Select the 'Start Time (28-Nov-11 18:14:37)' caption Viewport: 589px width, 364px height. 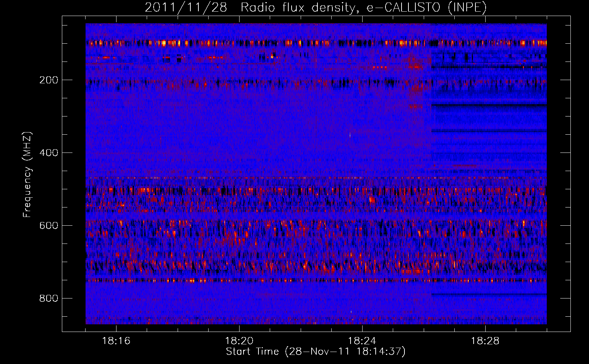(x=316, y=352)
